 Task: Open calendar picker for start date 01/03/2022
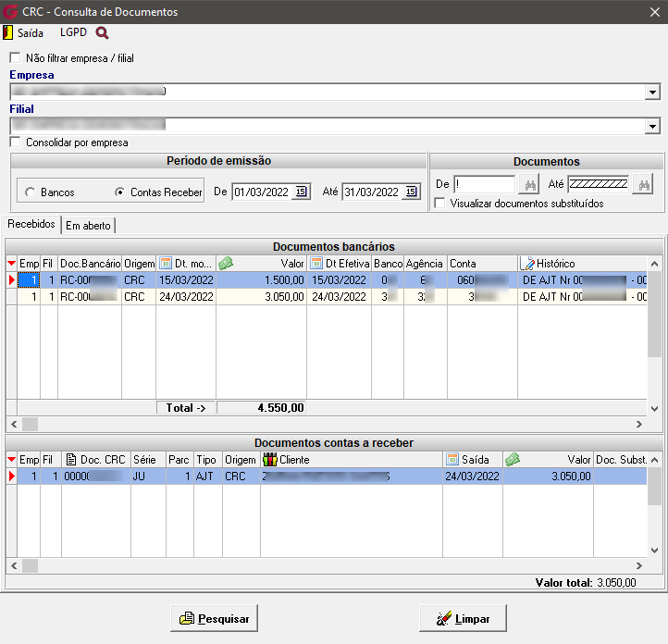[x=301, y=192]
